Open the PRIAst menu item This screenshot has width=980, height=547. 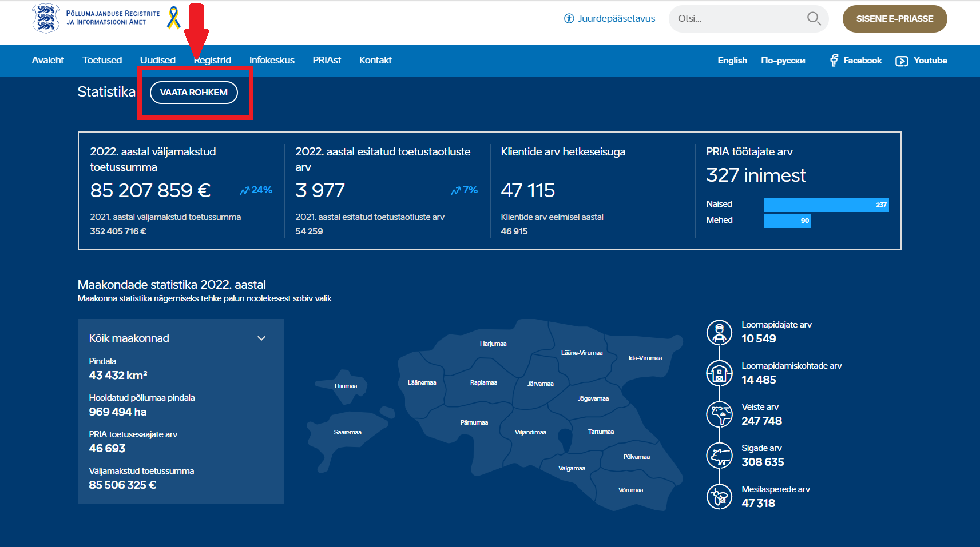[327, 61]
